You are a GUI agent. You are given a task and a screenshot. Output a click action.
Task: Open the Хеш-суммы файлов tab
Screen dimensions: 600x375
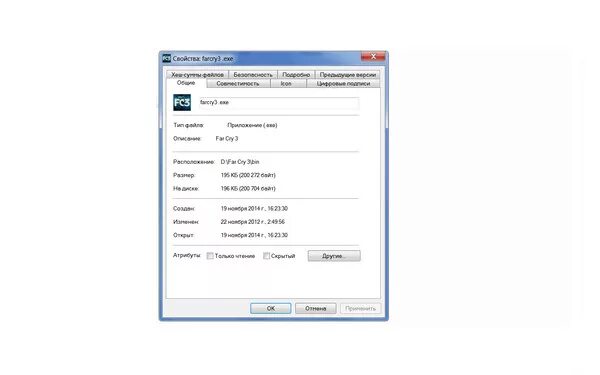tap(197, 75)
